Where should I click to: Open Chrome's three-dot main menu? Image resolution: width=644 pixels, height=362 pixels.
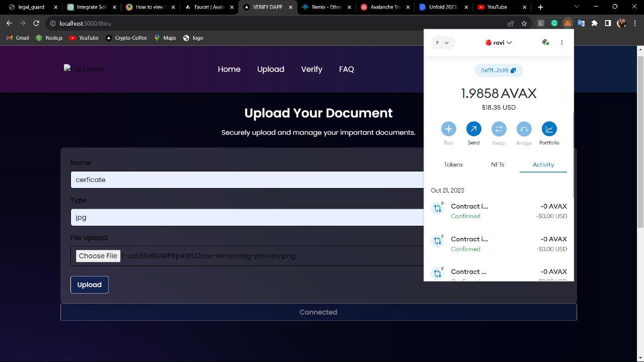point(634,23)
